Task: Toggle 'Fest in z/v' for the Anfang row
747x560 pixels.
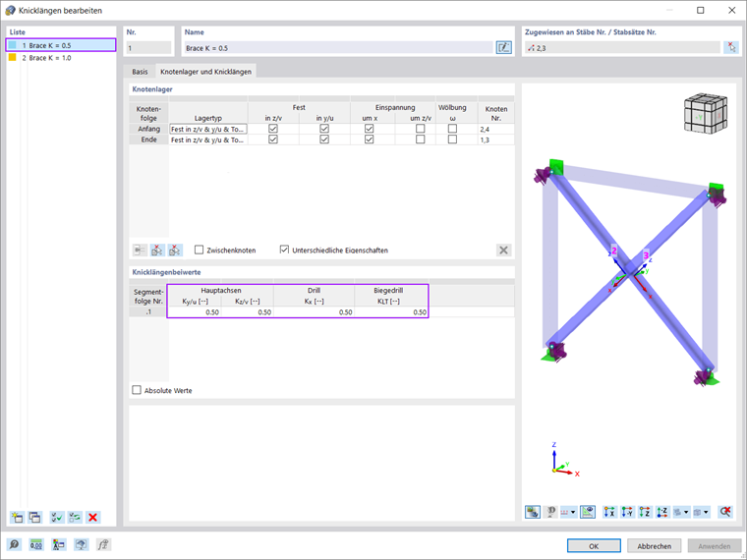Action: [x=273, y=129]
